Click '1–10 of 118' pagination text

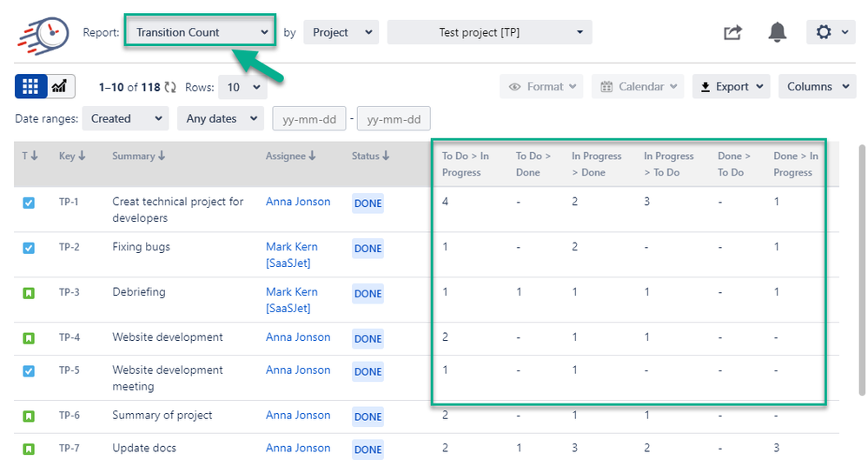pos(129,87)
